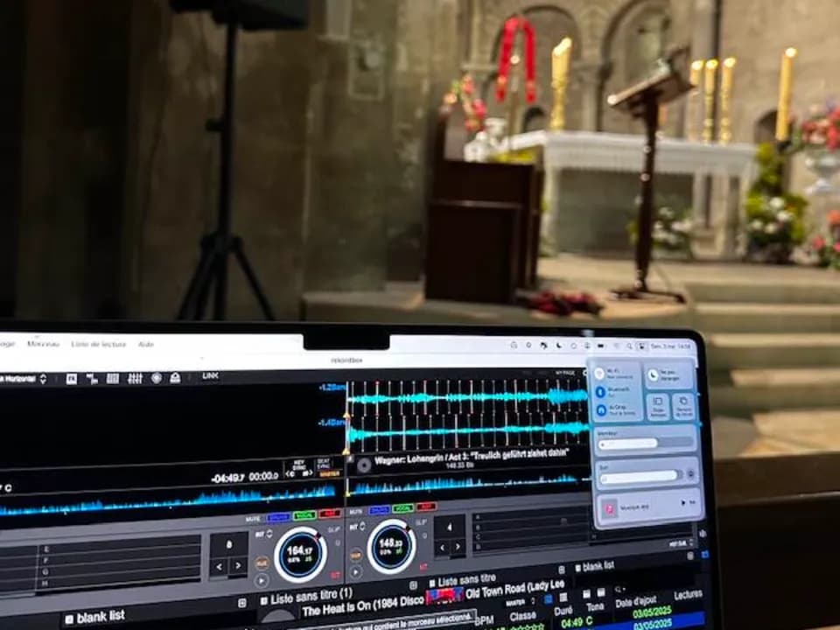Set left deck as MASTER
The height and width of the screenshot is (630, 840).
coord(330,473)
